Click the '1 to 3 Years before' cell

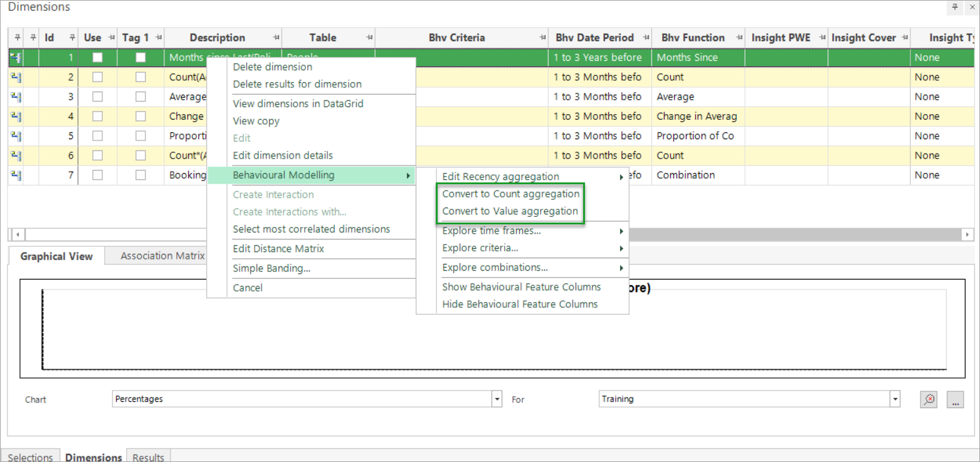[x=600, y=58]
